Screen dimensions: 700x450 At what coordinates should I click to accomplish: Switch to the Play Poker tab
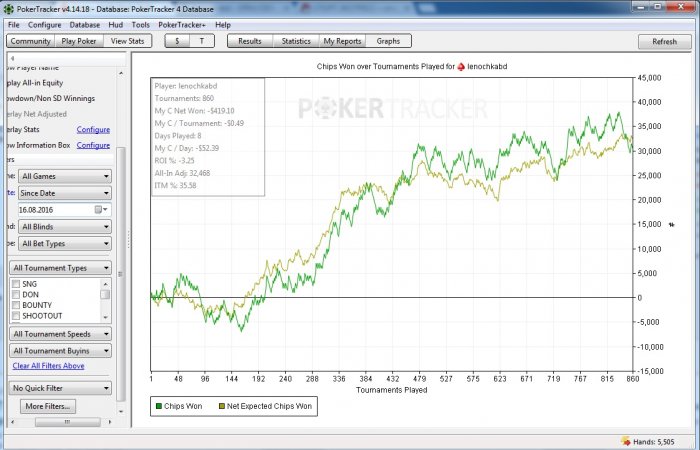click(x=79, y=41)
